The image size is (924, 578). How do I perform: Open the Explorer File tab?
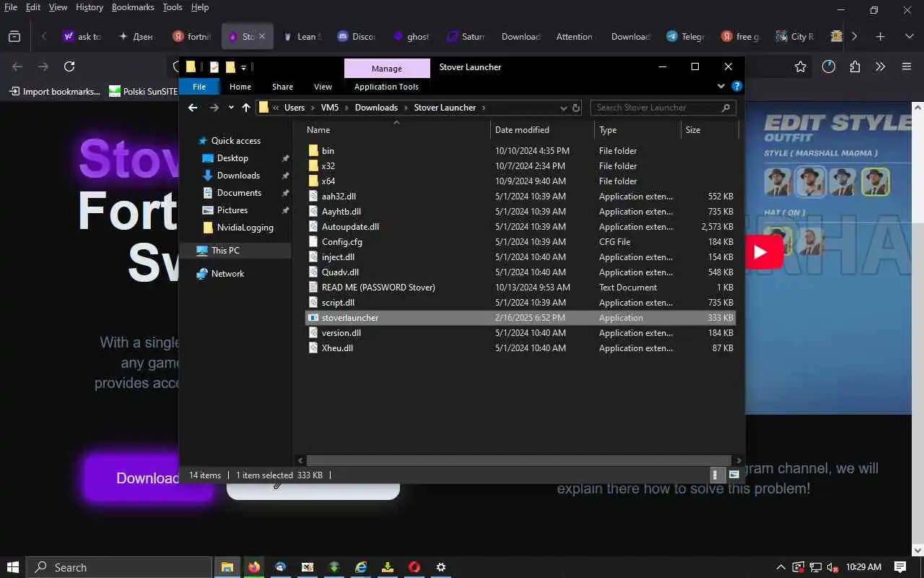(199, 87)
